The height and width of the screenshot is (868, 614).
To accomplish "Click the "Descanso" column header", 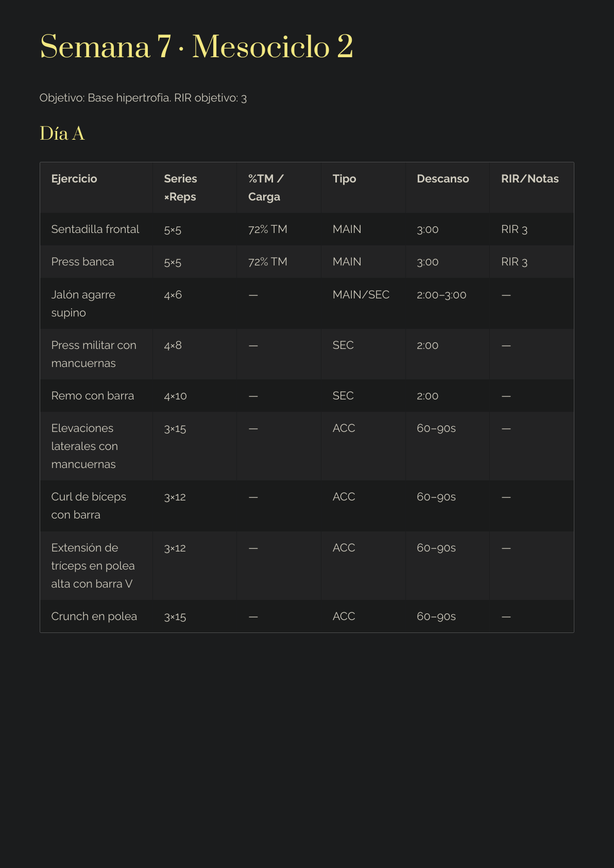I will [x=442, y=179].
